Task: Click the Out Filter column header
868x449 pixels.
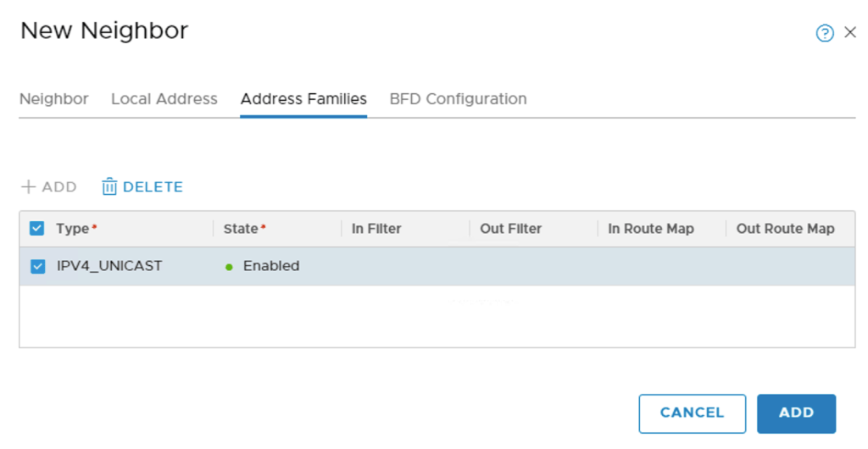Action: tap(510, 229)
